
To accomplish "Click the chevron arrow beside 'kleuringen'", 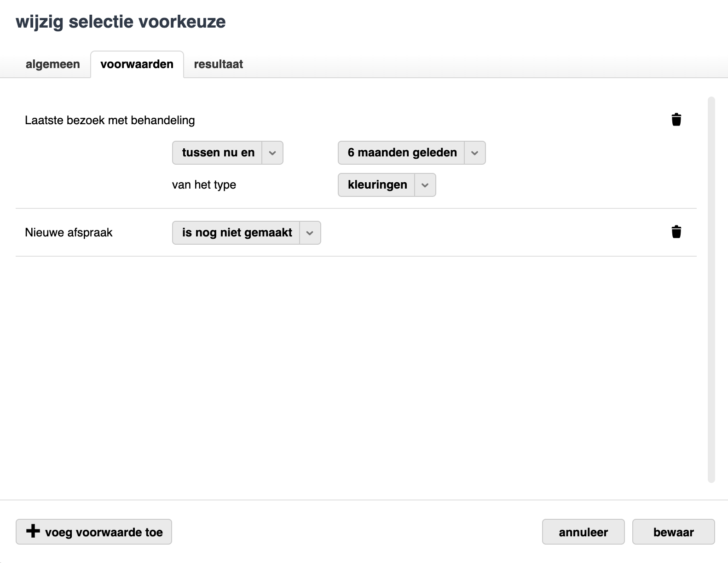I will coord(425,185).
